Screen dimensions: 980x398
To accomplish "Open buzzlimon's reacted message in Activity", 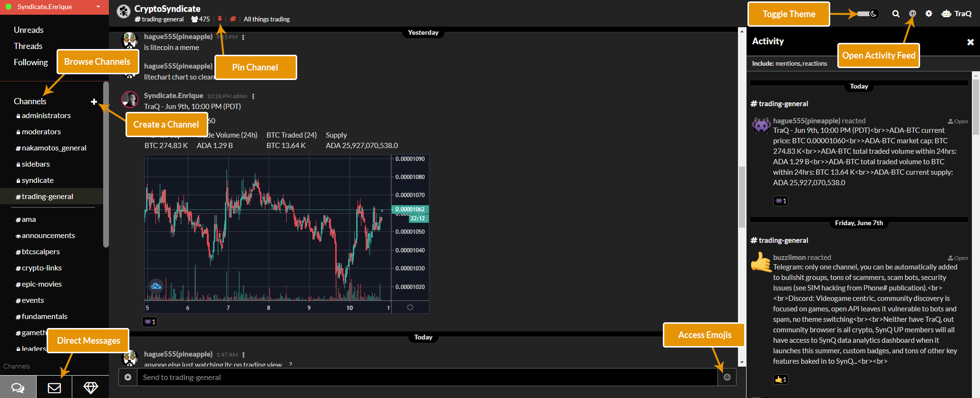I will pyautogui.click(x=958, y=258).
